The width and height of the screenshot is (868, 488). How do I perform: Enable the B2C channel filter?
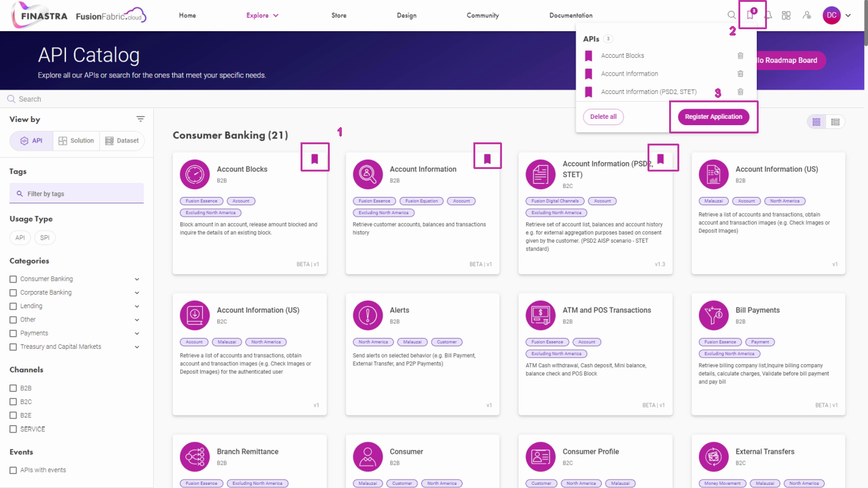click(13, 402)
